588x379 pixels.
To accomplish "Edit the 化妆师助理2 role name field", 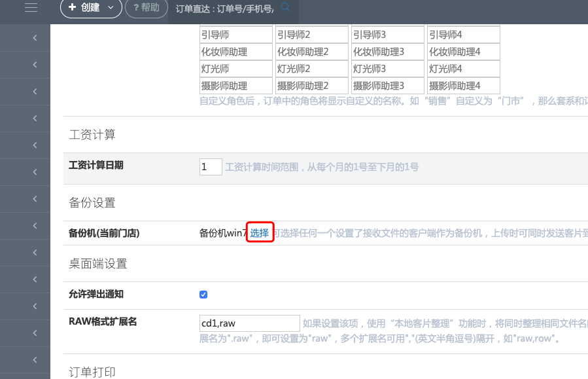I will click(x=312, y=52).
